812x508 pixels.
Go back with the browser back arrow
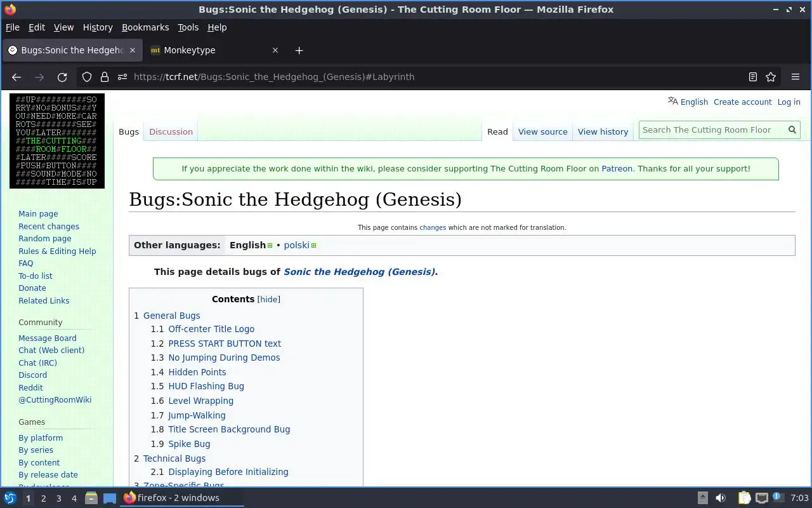pyautogui.click(x=16, y=77)
